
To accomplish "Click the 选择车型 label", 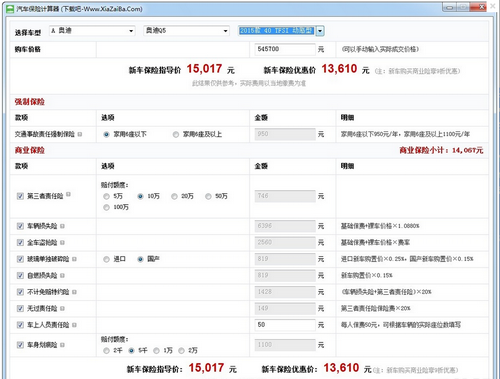I will 28,33.
